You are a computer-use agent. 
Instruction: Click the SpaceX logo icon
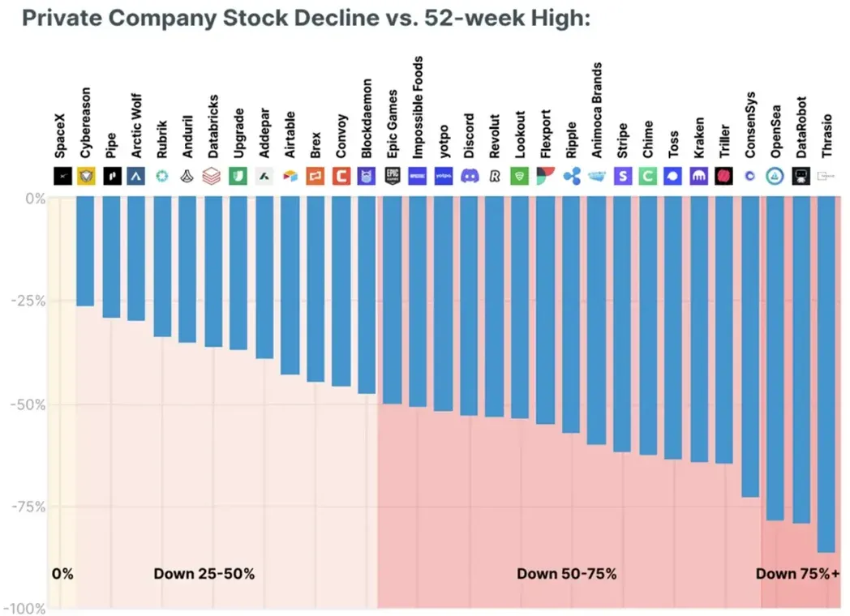[62, 175]
